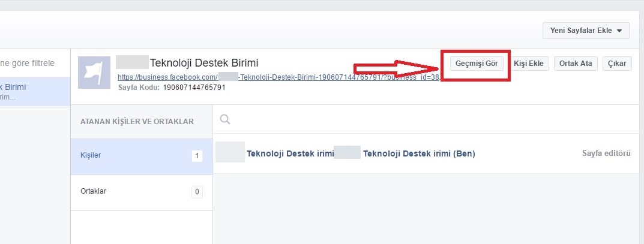
Task: Select the highlighted page item in left list
Action: (x=35, y=92)
